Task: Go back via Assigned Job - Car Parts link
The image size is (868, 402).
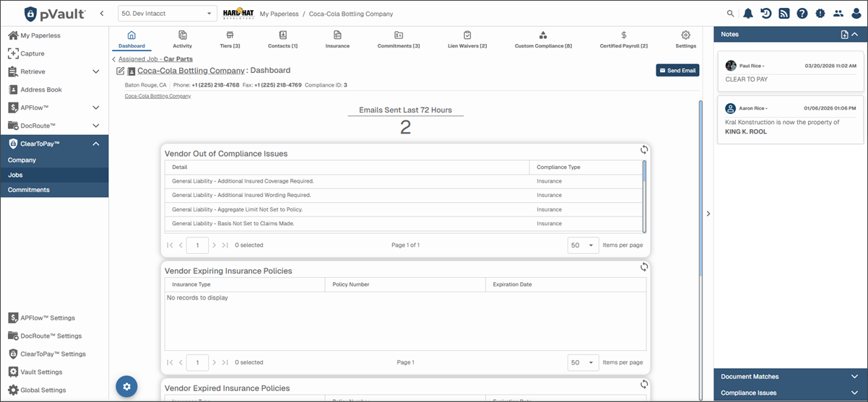Action: 155,58
